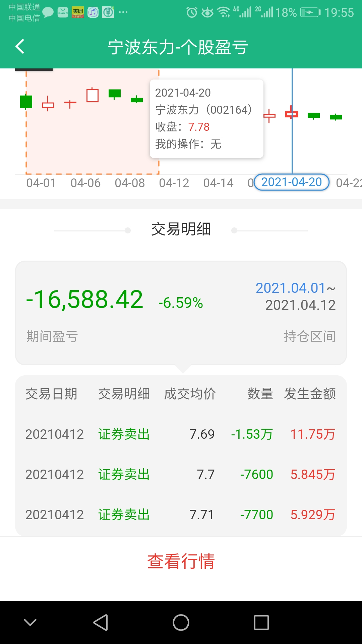The width and height of the screenshot is (362, 644).
Task: Tap the red candlestick on the blue cursor line
Action: tap(292, 113)
